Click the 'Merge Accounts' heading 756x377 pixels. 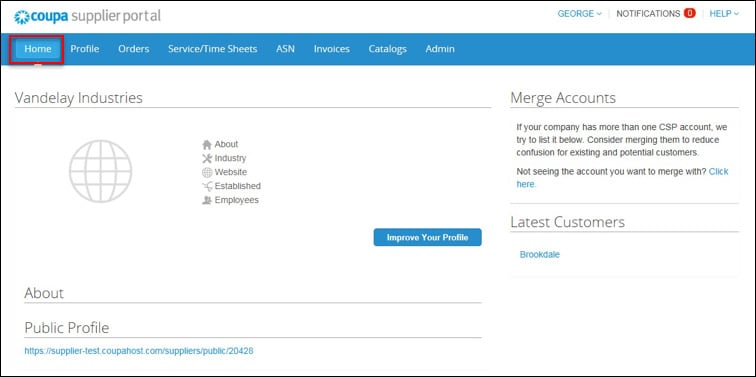[563, 98]
